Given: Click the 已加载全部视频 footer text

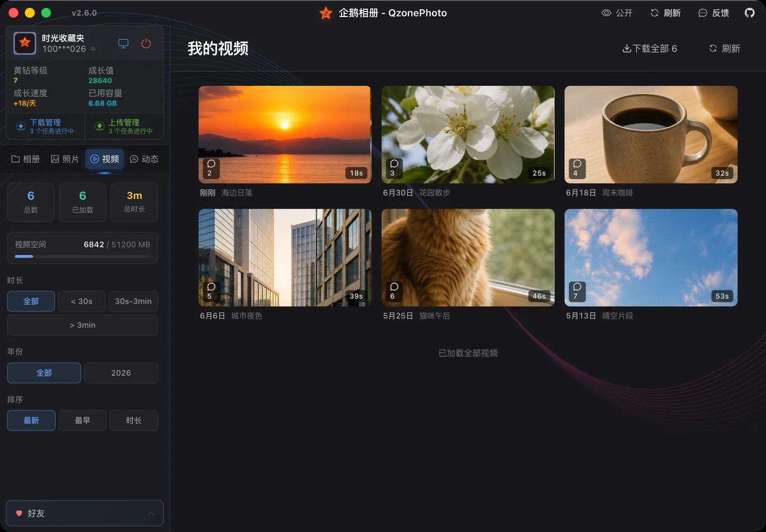Looking at the screenshot, I should coord(468,353).
